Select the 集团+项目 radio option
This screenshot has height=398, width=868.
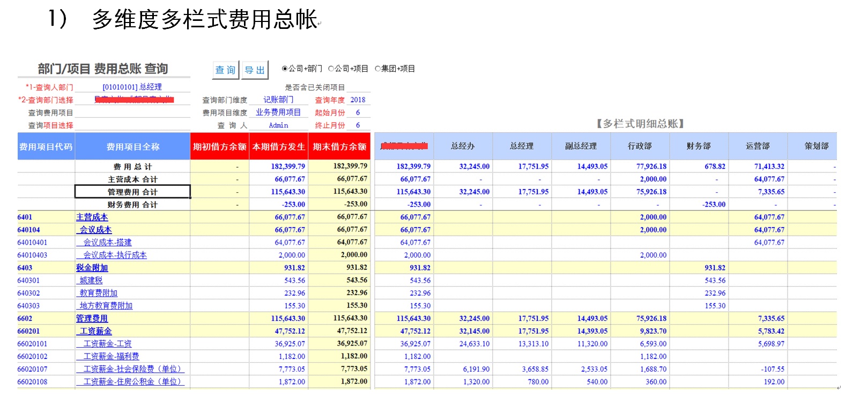pos(378,69)
